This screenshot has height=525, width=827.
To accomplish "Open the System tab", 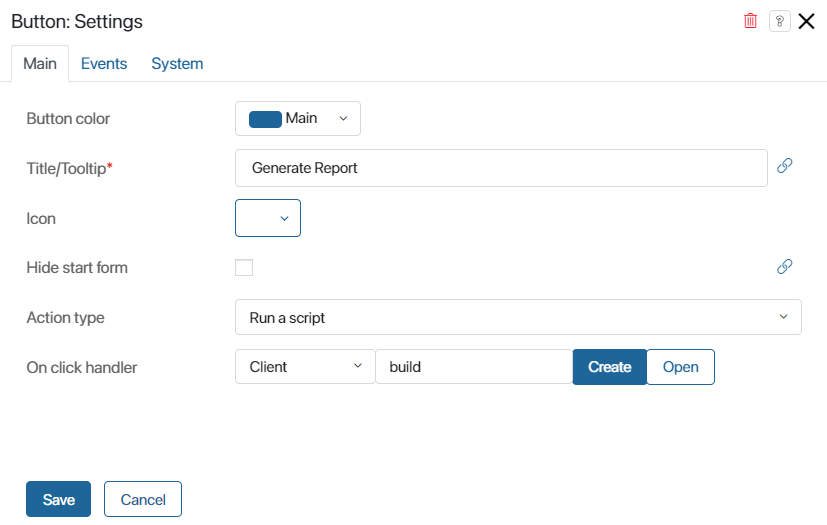I will [x=177, y=63].
